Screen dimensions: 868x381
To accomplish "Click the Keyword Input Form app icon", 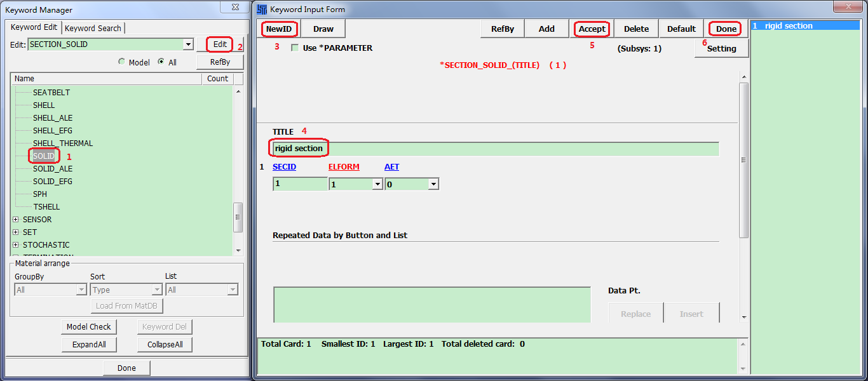I will pyautogui.click(x=262, y=10).
